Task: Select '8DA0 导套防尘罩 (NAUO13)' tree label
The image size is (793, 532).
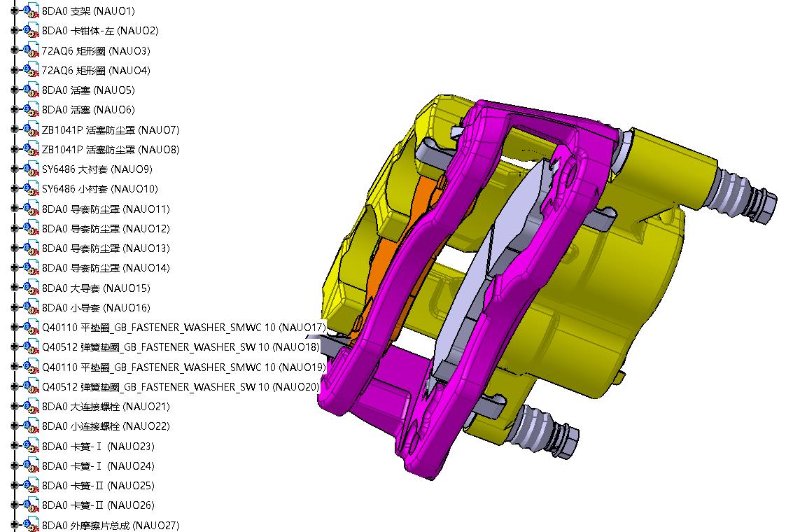Action: (x=106, y=248)
